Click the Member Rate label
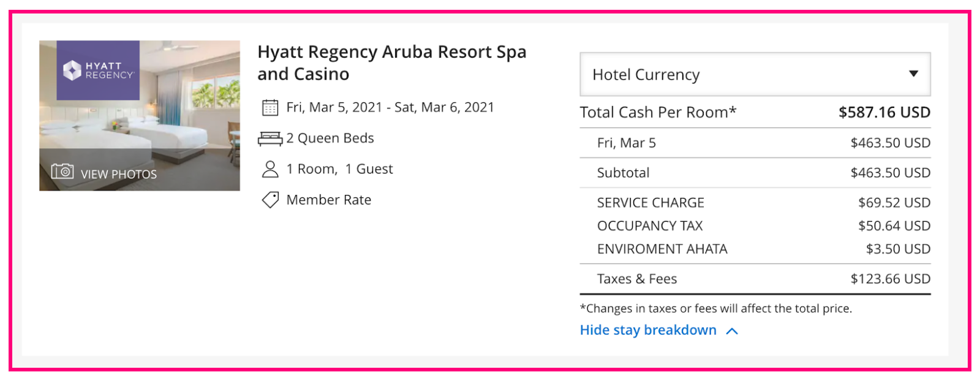980x380 pixels. click(x=329, y=200)
